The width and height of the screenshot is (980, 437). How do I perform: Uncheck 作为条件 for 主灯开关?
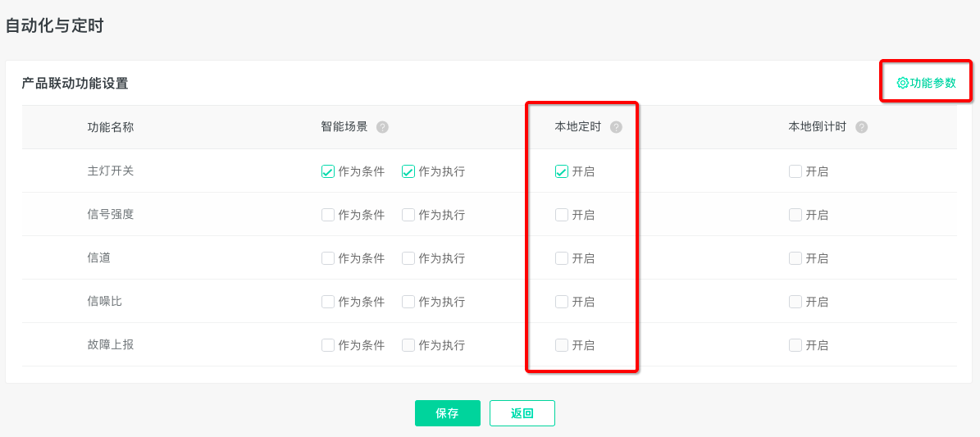pyautogui.click(x=327, y=171)
